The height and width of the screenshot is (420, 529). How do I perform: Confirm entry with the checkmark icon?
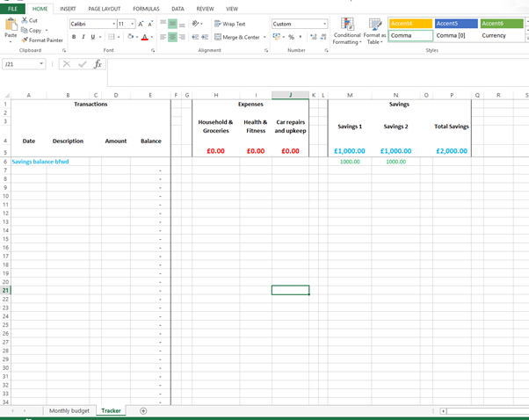[83, 64]
